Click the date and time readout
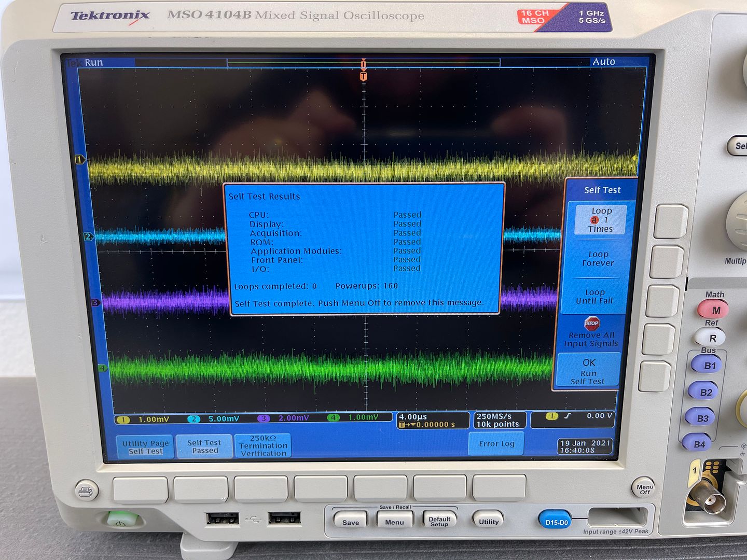The image size is (747, 560). coord(585,446)
